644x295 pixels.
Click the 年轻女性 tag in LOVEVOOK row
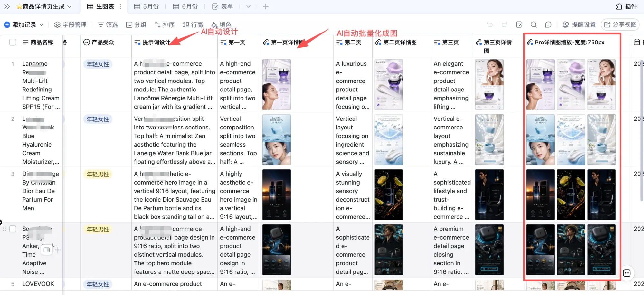point(98,284)
